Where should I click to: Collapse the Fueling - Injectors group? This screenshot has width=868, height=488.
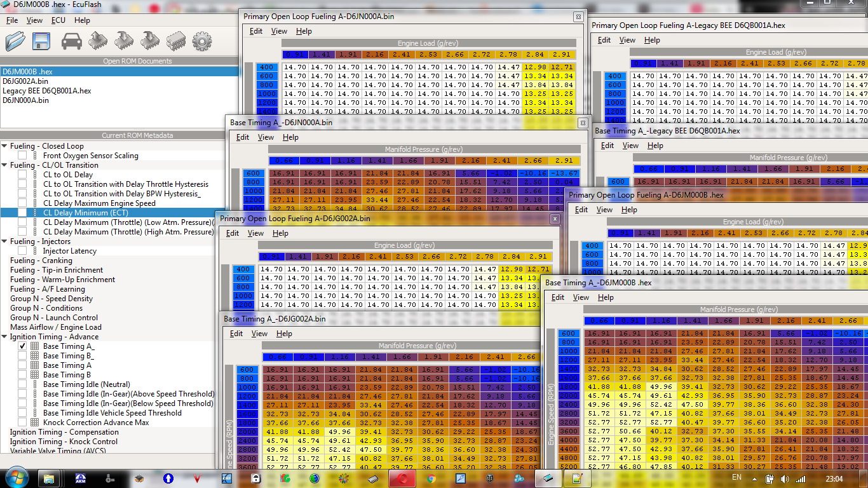[x=4, y=241]
